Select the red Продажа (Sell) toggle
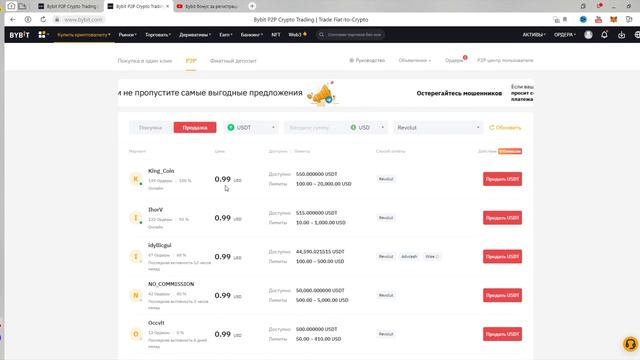Viewport: 640px width, 360px height. [195, 128]
